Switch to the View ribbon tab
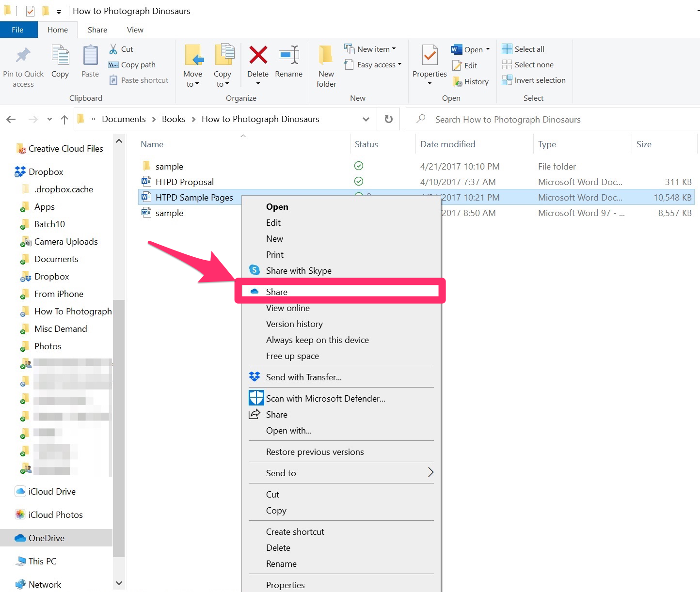Viewport: 700px width, 592px height. pyautogui.click(x=135, y=30)
